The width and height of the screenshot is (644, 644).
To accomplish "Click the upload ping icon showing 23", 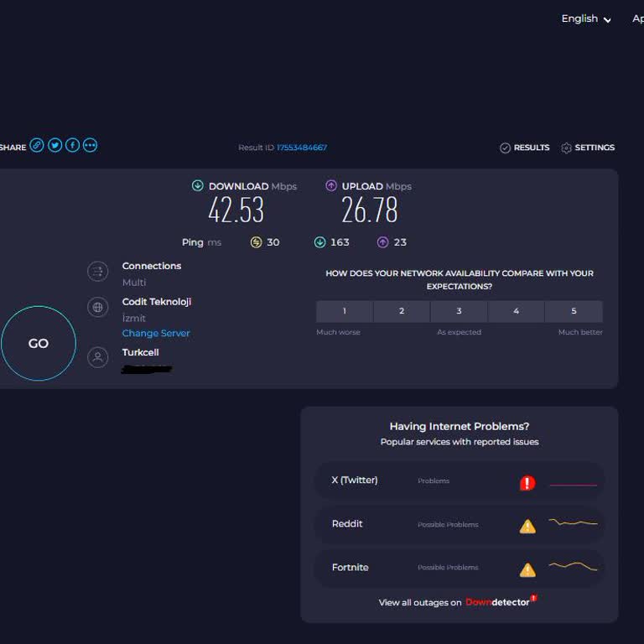I will tap(382, 242).
